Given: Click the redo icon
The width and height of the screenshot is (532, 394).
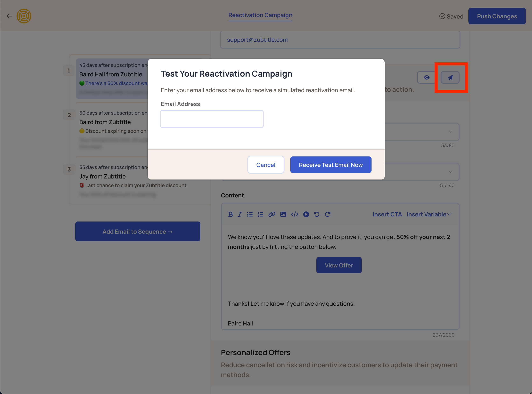Looking at the screenshot, I should (327, 214).
